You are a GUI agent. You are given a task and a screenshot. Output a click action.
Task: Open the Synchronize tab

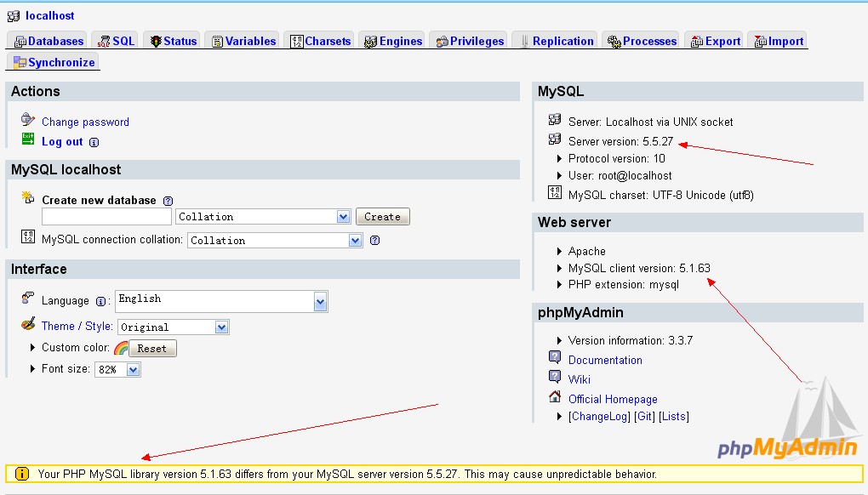[54, 62]
